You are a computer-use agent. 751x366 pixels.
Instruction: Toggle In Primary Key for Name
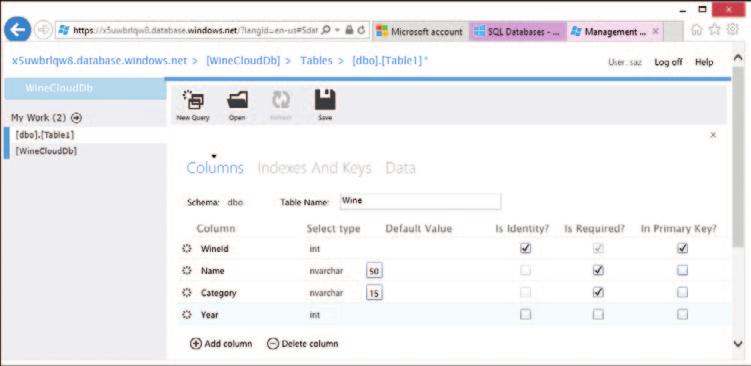point(683,270)
